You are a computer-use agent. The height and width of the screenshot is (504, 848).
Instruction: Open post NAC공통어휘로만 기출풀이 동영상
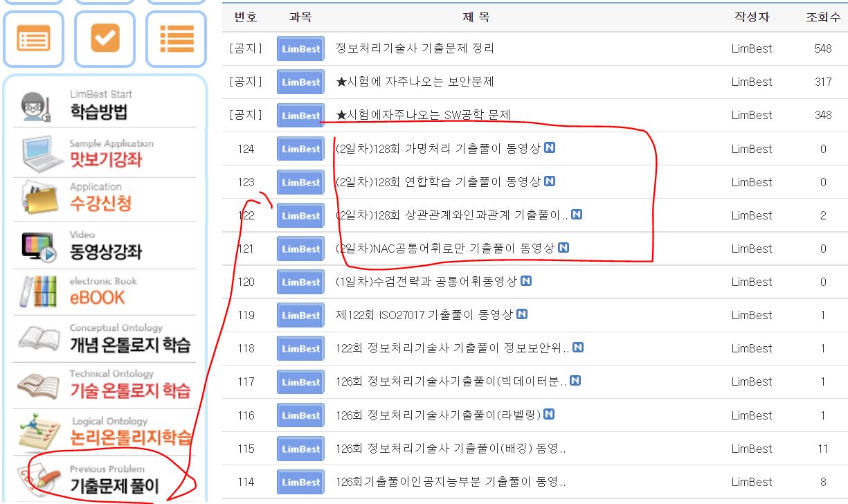tap(444, 249)
